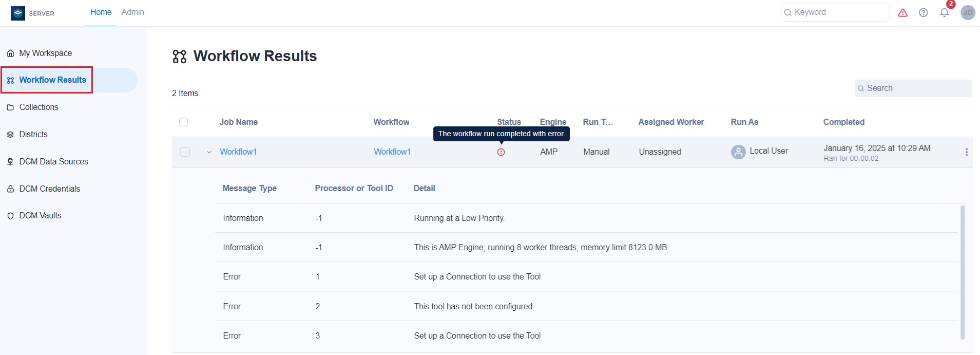This screenshot has width=980, height=355.
Task: Open the JD user profile avatar
Action: [x=968, y=13]
